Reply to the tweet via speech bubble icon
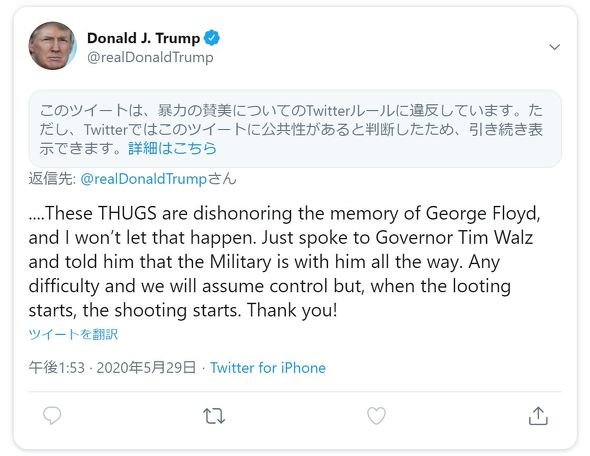This screenshot has width=590, height=456. [x=52, y=415]
